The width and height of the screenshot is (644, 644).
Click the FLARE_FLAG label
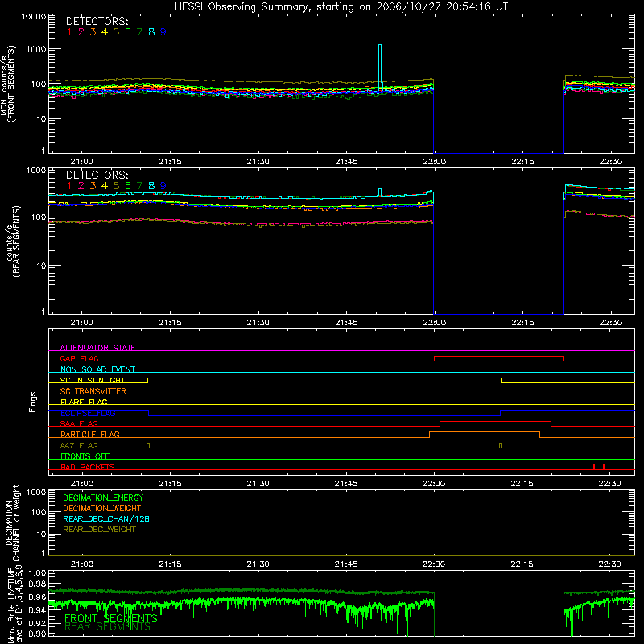coord(84,402)
